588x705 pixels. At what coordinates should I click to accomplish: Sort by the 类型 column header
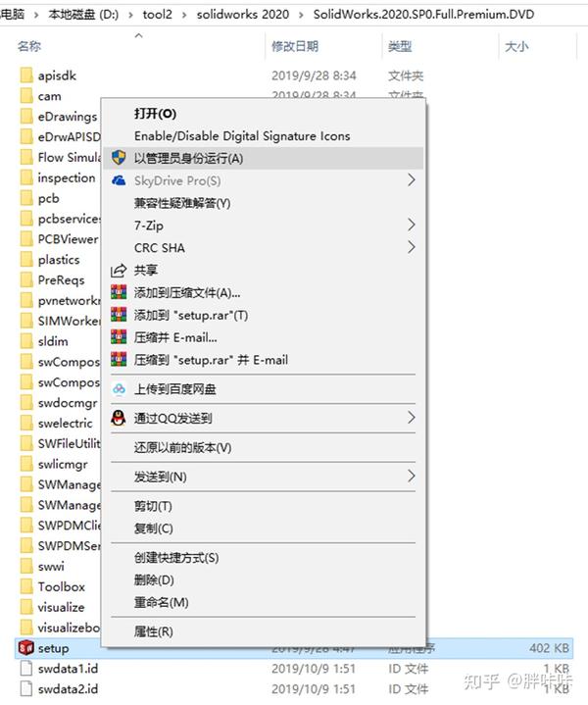tap(400, 46)
